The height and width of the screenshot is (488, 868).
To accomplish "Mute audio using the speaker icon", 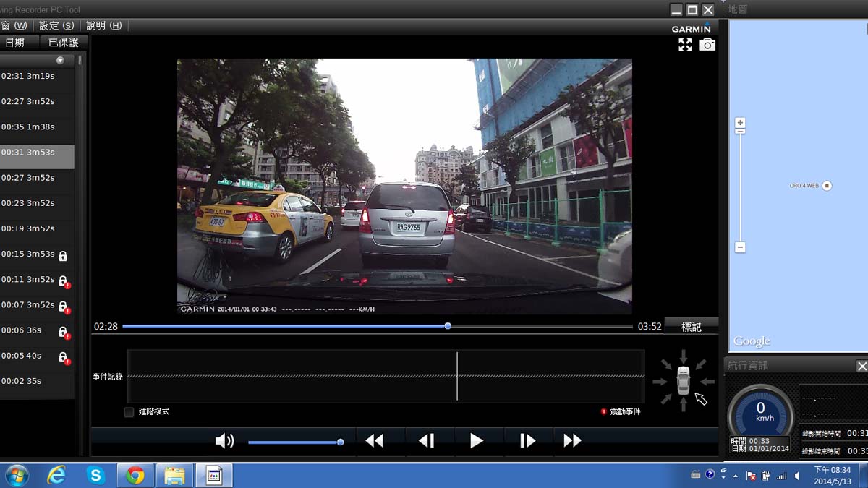I will 225,441.
